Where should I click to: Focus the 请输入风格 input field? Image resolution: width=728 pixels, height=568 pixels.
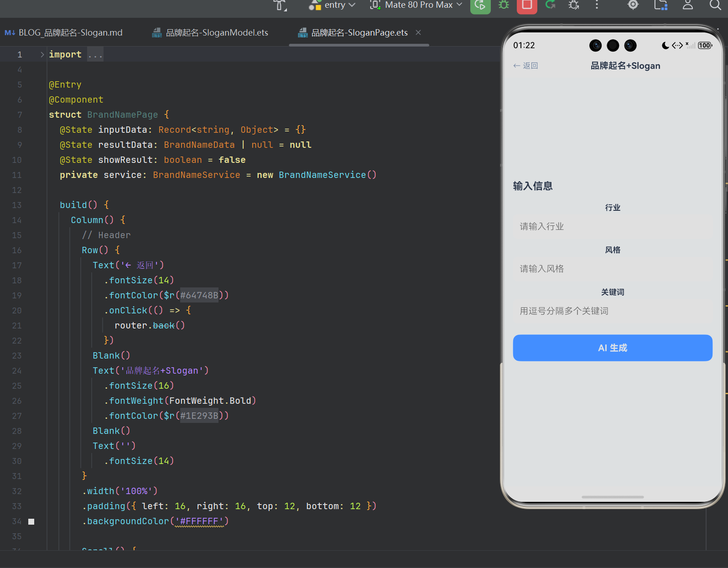(613, 269)
